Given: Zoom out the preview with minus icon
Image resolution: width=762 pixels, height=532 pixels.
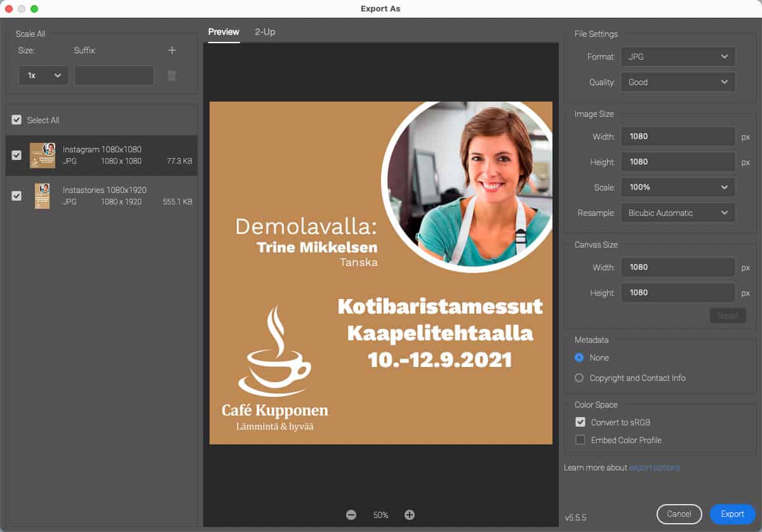Looking at the screenshot, I should [351, 515].
